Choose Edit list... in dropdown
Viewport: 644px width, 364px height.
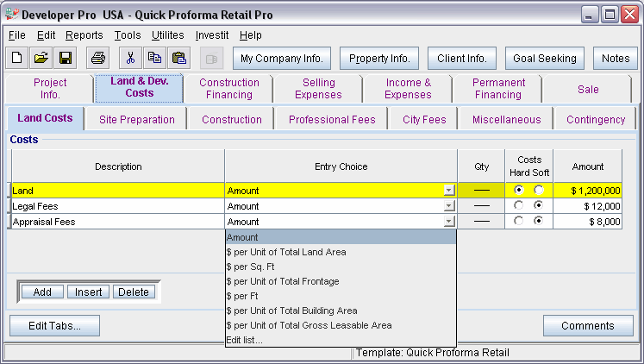click(341, 340)
